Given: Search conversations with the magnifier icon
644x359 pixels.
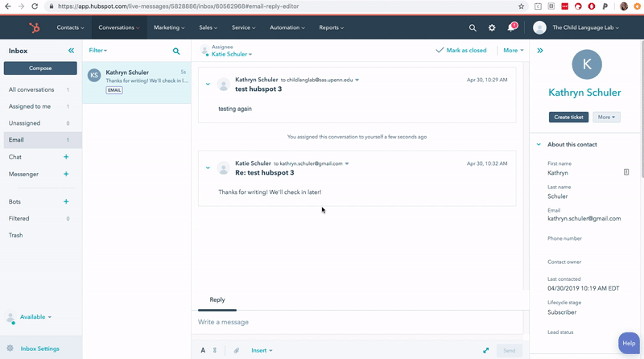Looking at the screenshot, I should [176, 51].
